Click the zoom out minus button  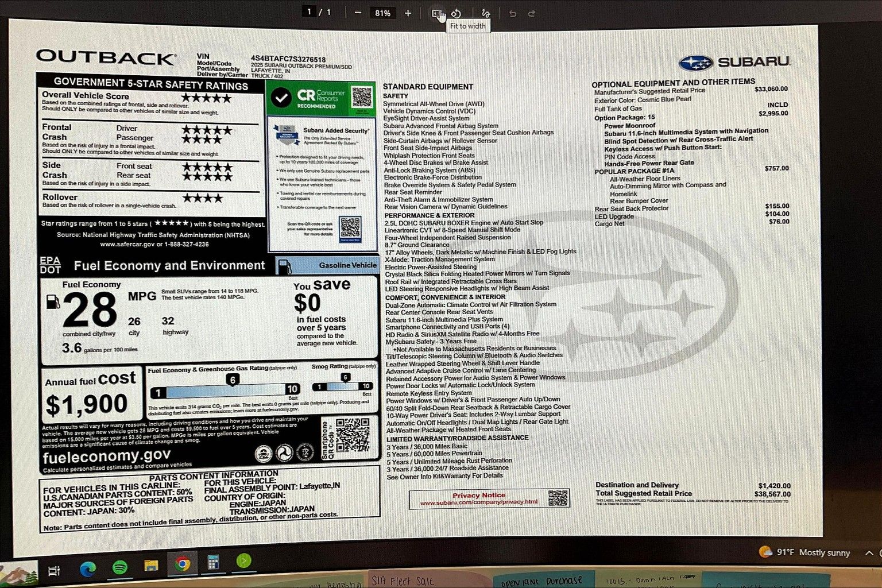point(358,13)
